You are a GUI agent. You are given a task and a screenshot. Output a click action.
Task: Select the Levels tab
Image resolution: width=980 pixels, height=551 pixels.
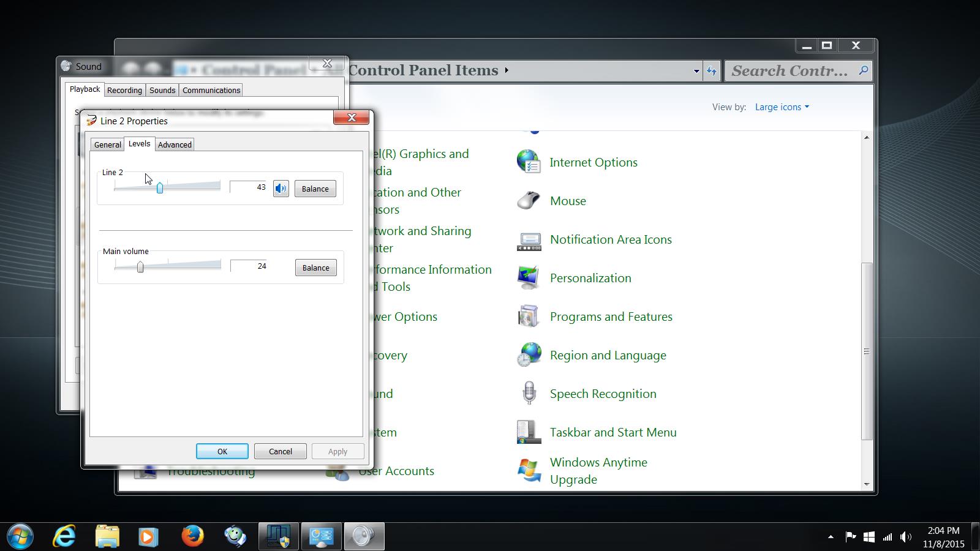(139, 143)
